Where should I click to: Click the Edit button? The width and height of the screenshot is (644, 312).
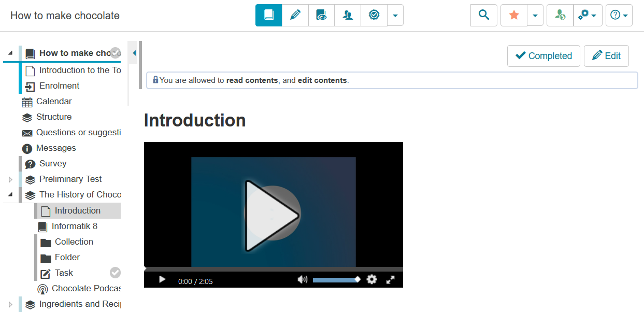606,56
